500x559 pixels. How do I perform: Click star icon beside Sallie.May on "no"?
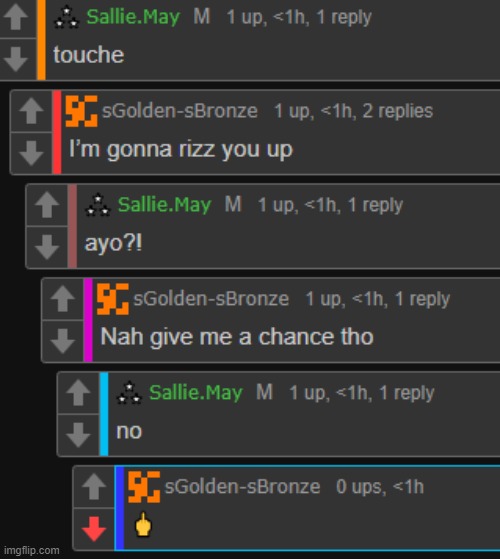(x=129, y=393)
